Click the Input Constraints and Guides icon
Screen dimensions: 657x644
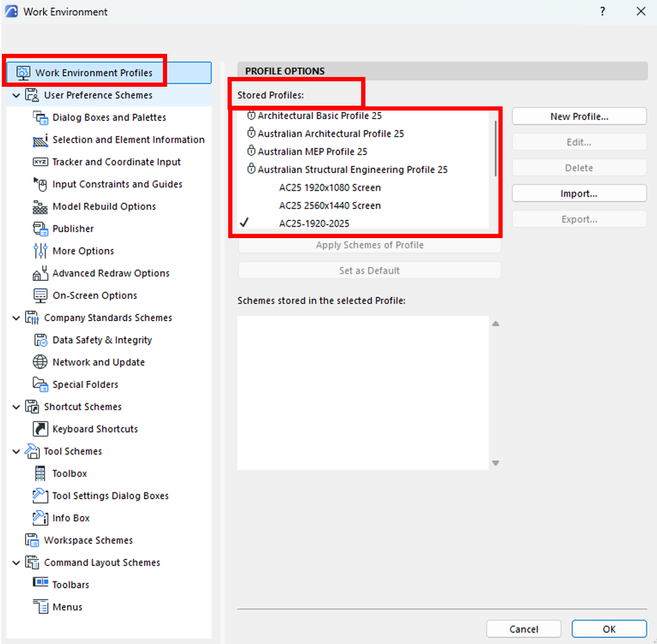coord(40,184)
